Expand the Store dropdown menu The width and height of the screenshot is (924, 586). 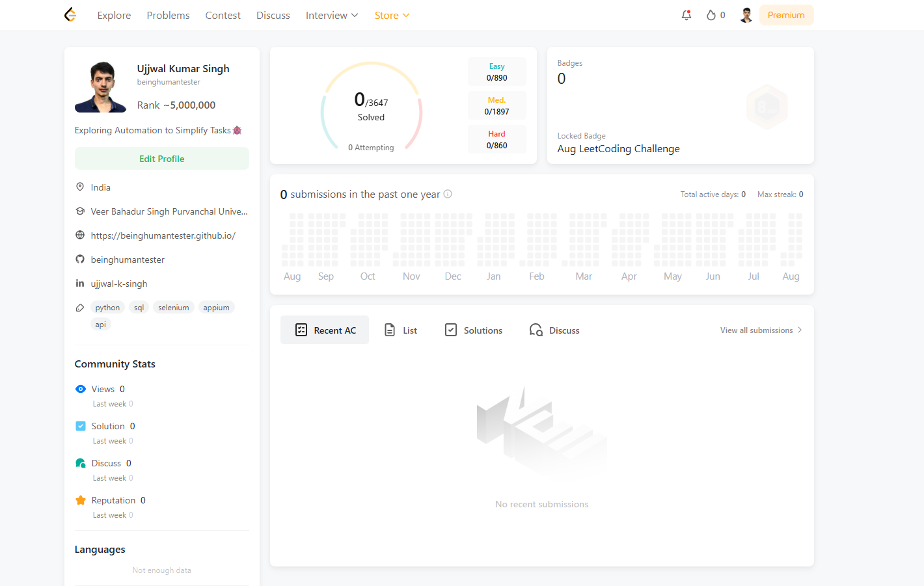pos(392,15)
